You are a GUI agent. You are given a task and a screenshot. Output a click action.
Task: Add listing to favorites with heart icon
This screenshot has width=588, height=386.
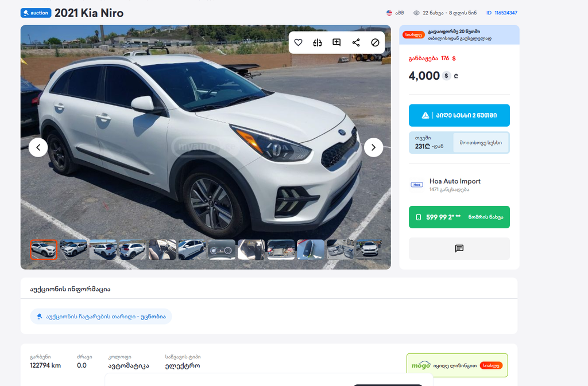(x=298, y=42)
